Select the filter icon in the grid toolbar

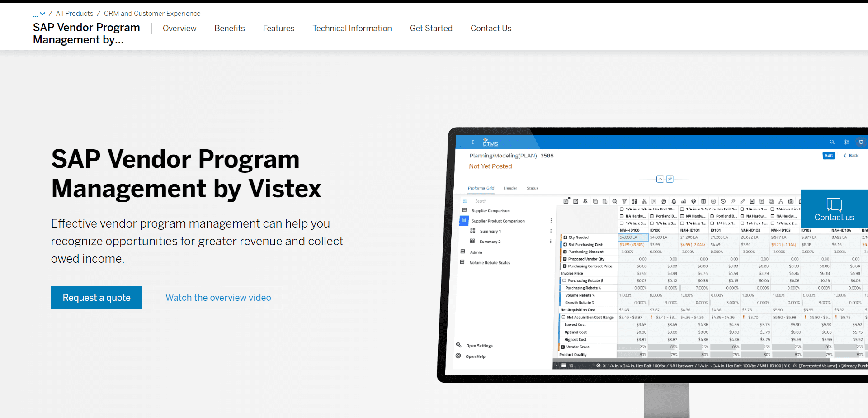624,201
